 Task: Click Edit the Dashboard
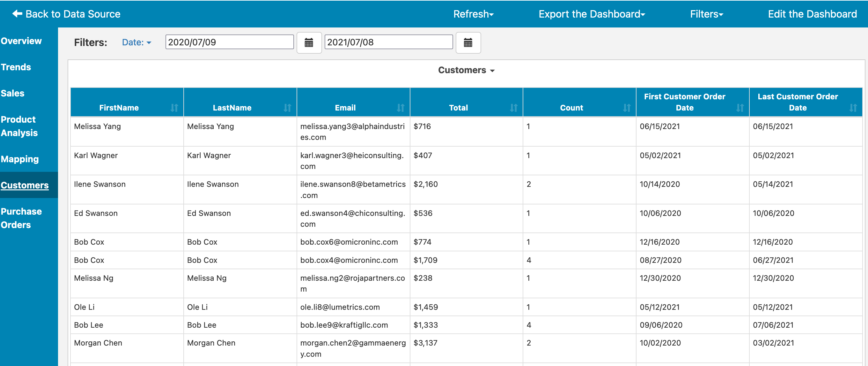coord(813,14)
